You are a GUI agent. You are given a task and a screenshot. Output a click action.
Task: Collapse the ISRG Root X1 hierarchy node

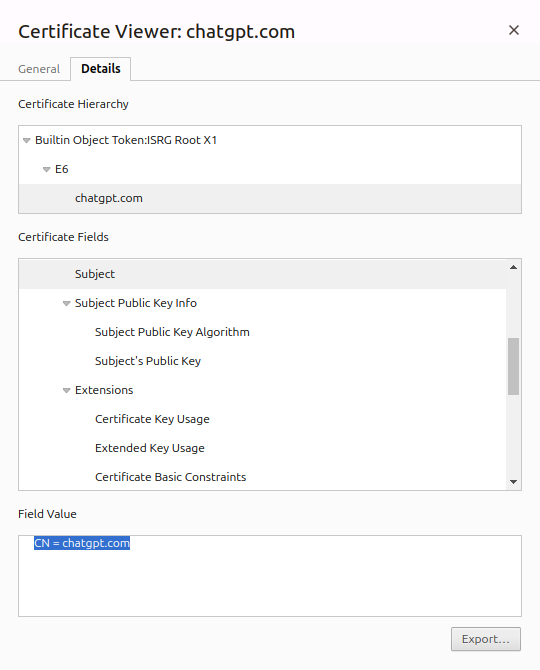(x=26, y=140)
